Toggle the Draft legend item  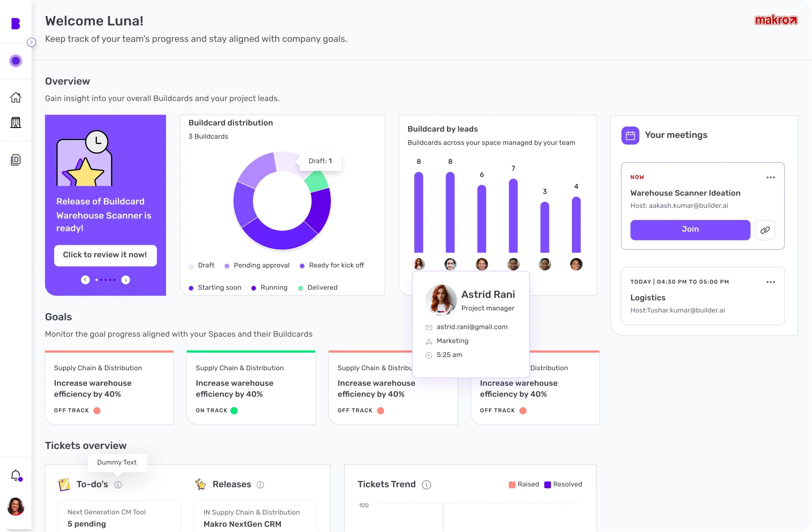click(201, 266)
